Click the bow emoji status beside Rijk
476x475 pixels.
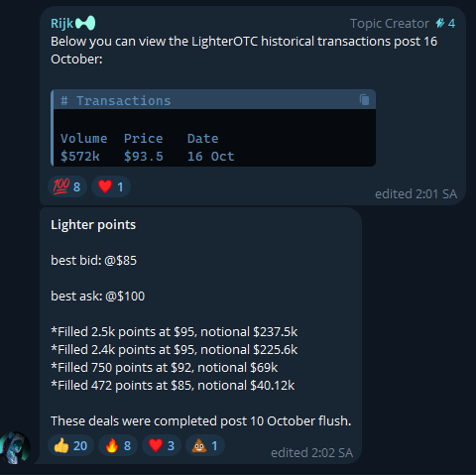(x=85, y=23)
